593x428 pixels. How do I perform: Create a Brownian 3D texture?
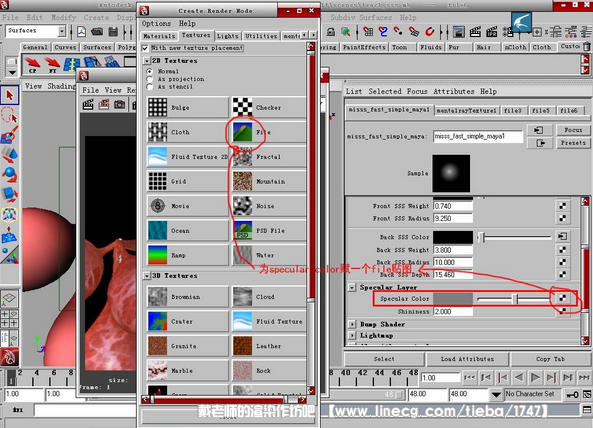click(188, 297)
